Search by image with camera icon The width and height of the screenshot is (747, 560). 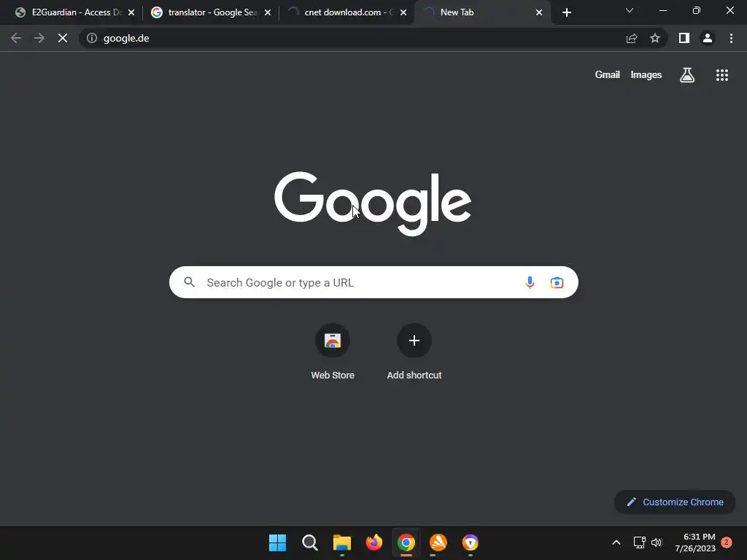(x=557, y=282)
